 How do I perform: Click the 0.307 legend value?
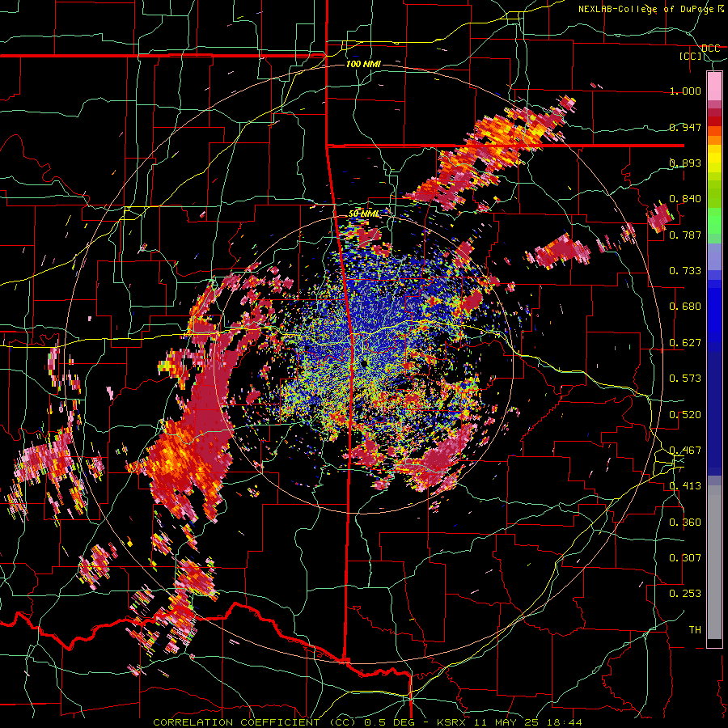pyautogui.click(x=685, y=558)
